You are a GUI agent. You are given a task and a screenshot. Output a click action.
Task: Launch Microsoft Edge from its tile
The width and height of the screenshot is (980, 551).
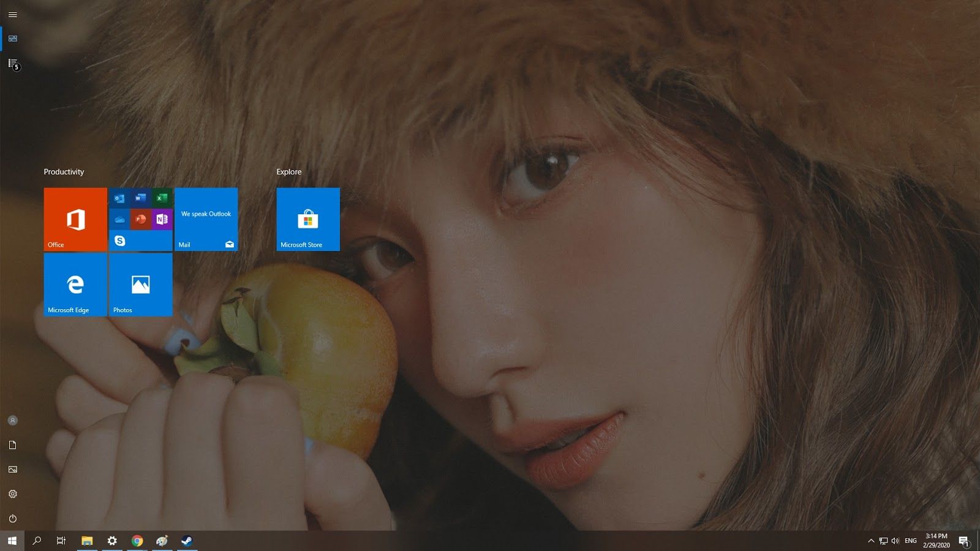75,283
